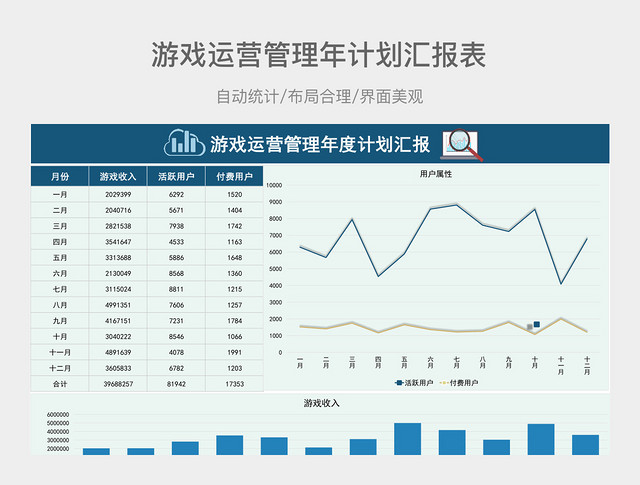
Task: Click the 十二月 row label
Action: click(x=60, y=368)
